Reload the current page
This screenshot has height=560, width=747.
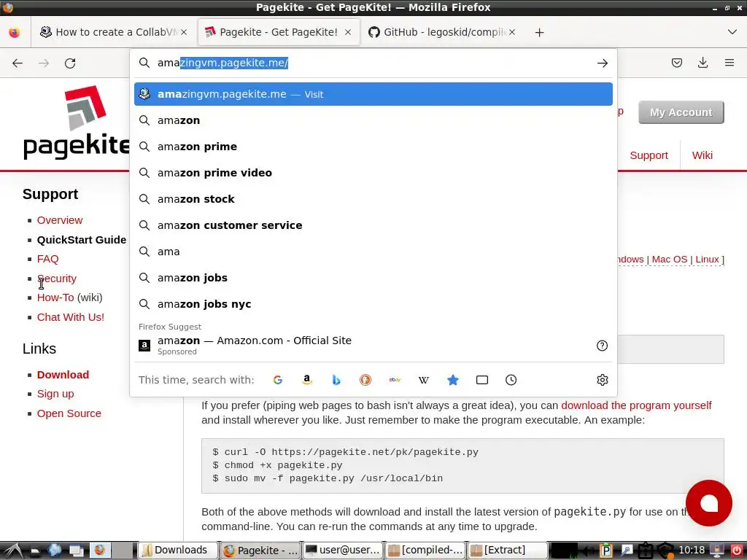[70, 63]
